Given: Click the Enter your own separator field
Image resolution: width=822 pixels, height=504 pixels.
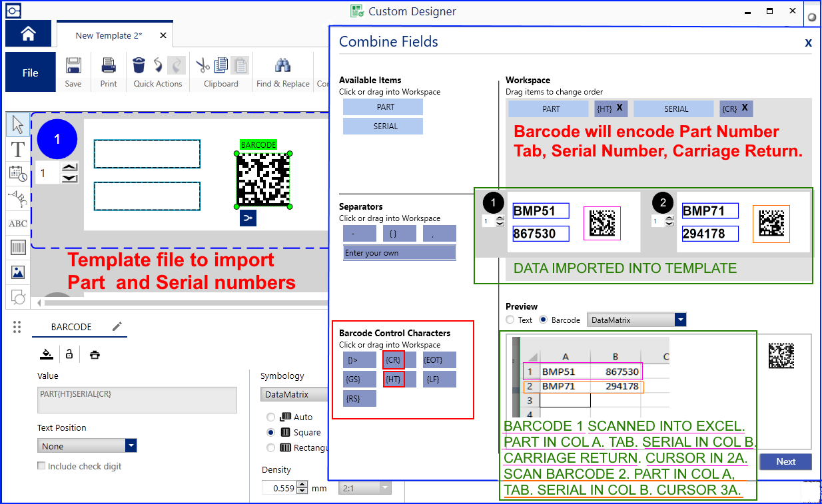Looking at the screenshot, I should coord(400,253).
